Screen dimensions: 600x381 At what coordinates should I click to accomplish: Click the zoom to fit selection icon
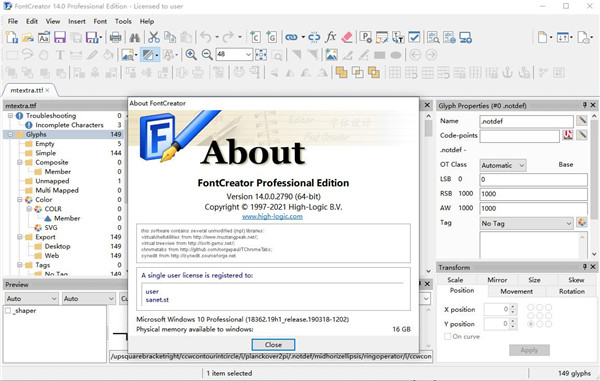[261, 55]
